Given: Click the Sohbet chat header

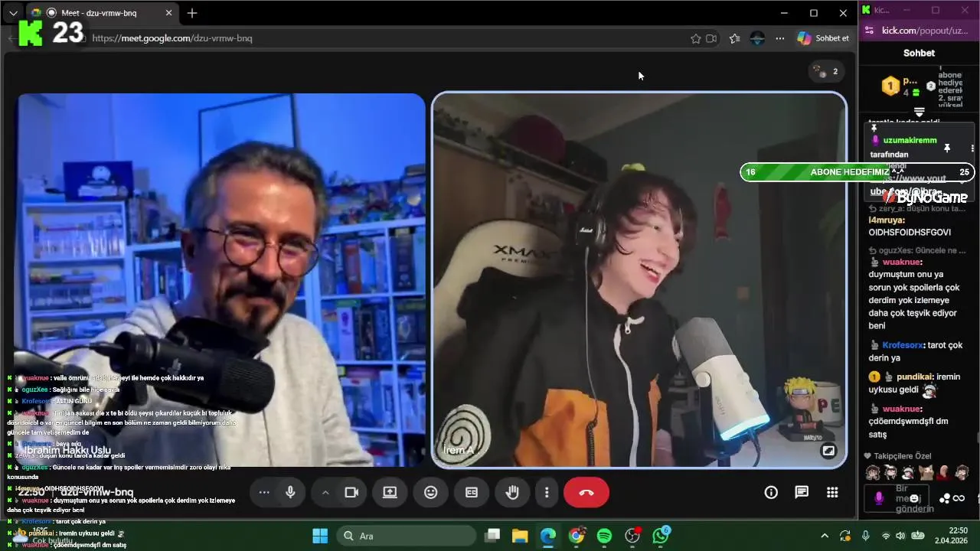Looking at the screenshot, I should [919, 53].
